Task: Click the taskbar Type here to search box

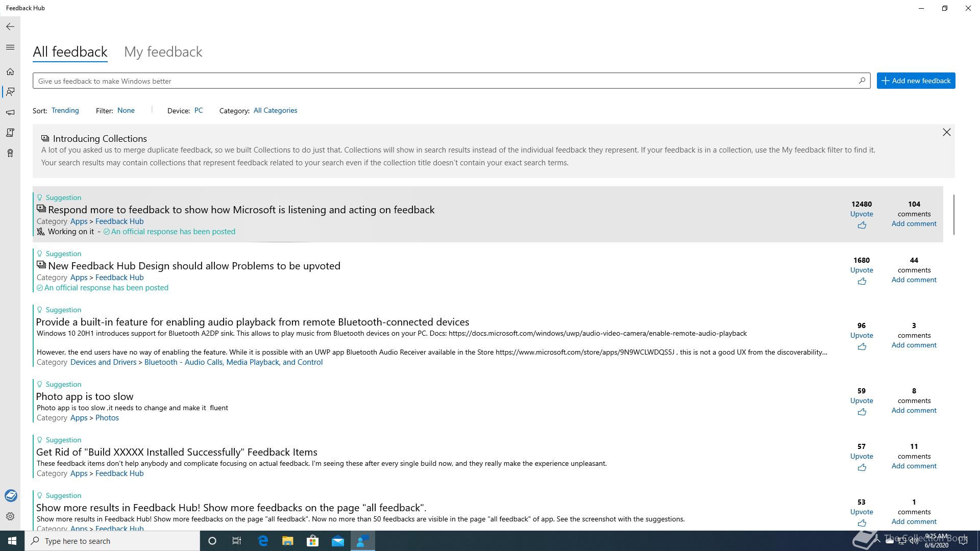Action: pos(112,541)
